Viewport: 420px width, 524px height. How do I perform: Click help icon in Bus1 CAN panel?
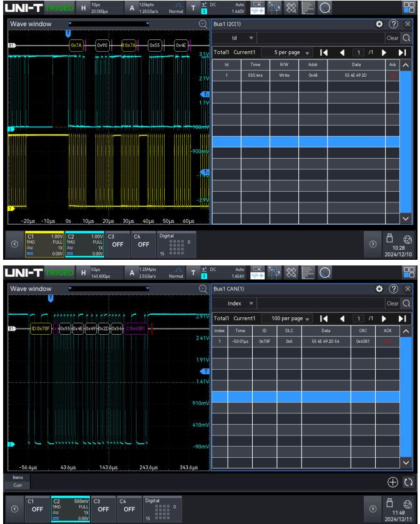tap(393, 289)
